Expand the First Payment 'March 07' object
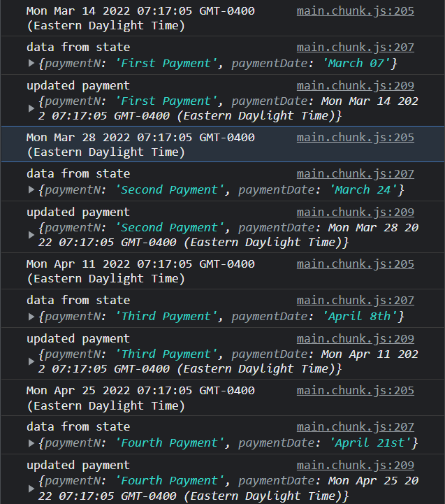The image size is (445, 504). tap(31, 64)
